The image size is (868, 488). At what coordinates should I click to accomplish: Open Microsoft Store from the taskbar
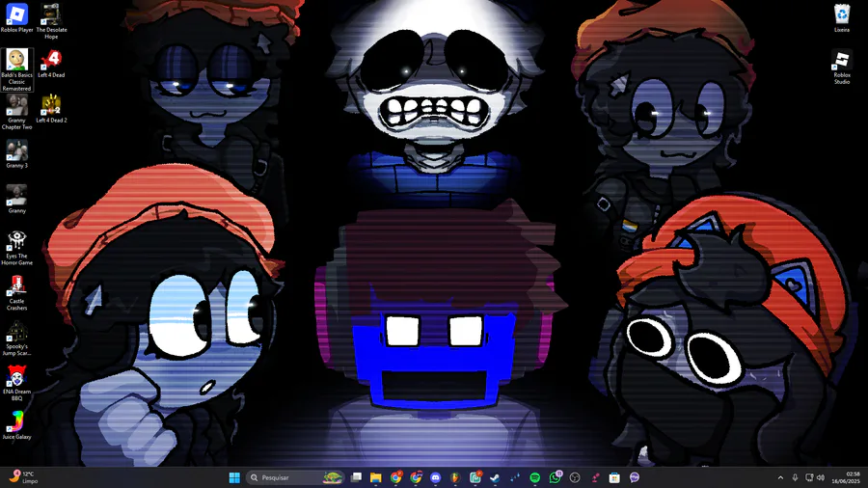click(x=614, y=477)
